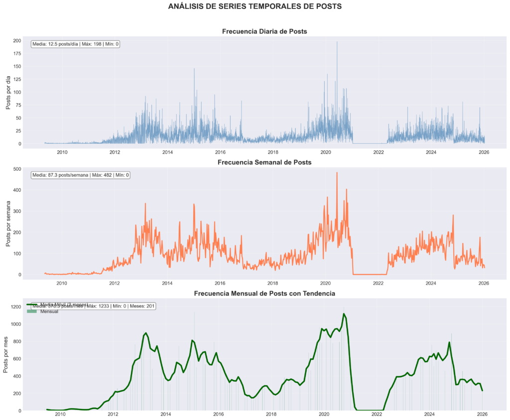Click the daily stats box showing Media 12.5 posts/día

click(75, 44)
